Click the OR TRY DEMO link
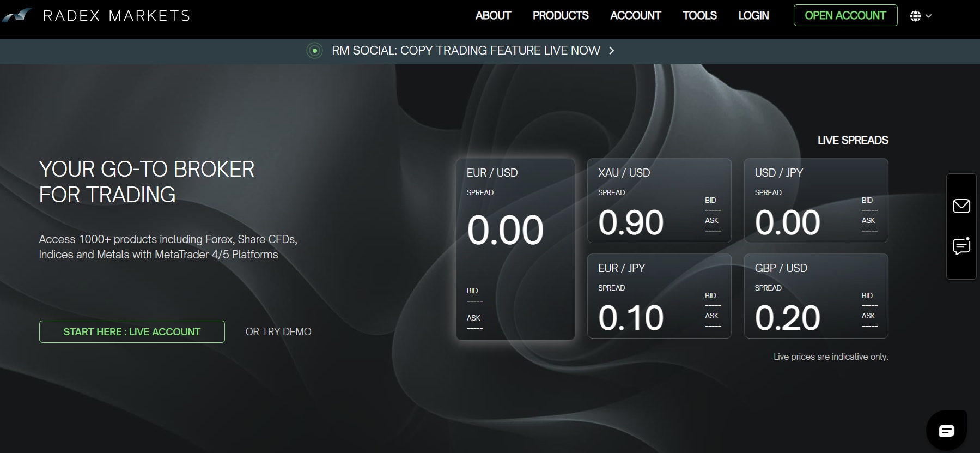The height and width of the screenshot is (453, 980). [278, 331]
